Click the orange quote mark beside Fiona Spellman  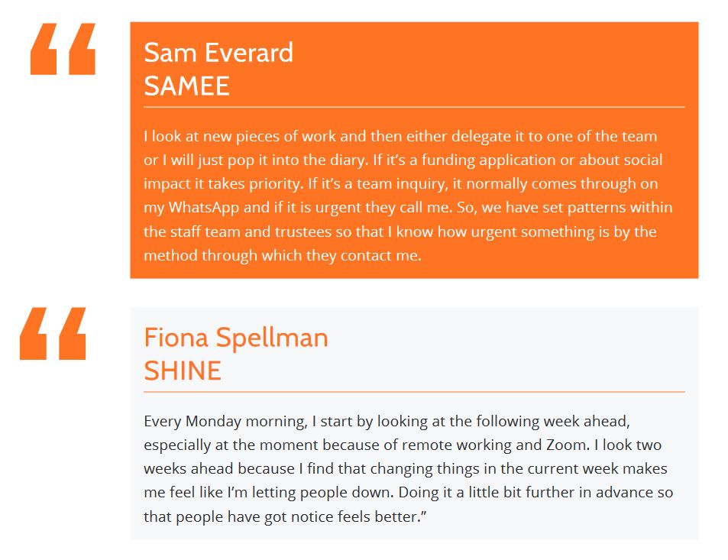[x=53, y=333]
